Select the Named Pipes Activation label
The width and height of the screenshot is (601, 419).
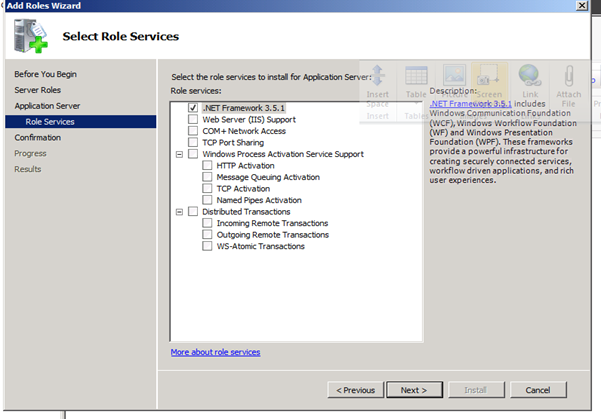pyautogui.click(x=259, y=200)
